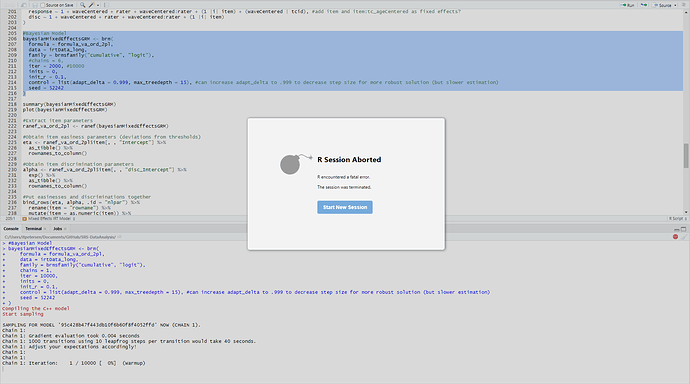Re-run the previous code region
The width and height of the screenshot is (690, 384).
click(x=644, y=5)
